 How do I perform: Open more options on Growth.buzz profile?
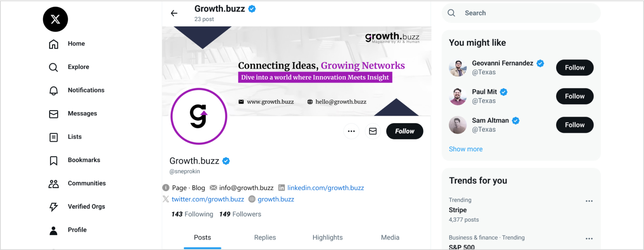coord(351,131)
